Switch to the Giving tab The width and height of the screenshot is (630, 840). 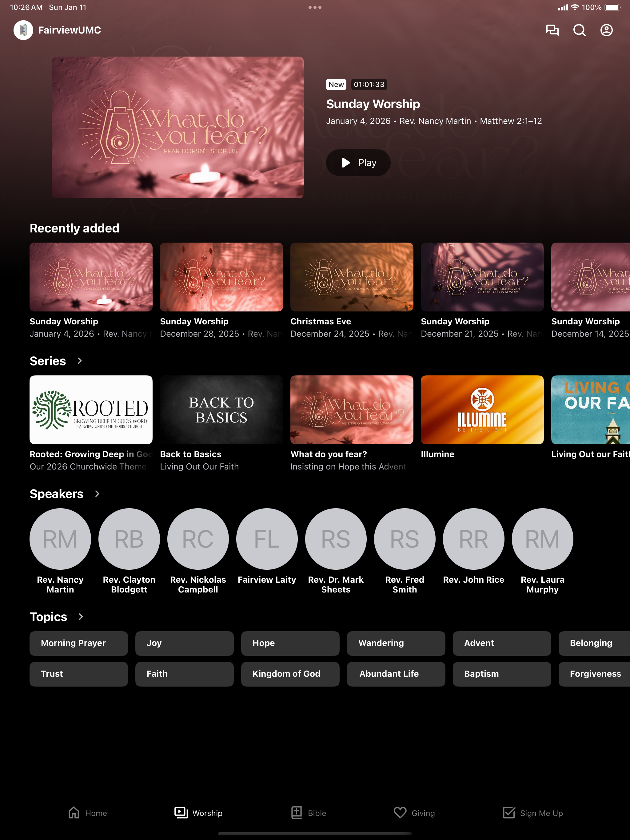(x=414, y=813)
